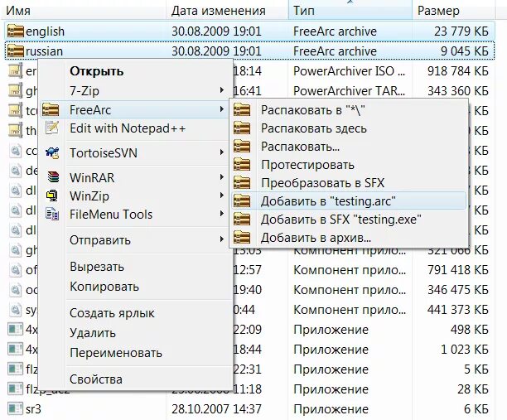The image size is (507, 420).
Task: Click the component icon in the 791 418 КБ row
Action: point(15,270)
